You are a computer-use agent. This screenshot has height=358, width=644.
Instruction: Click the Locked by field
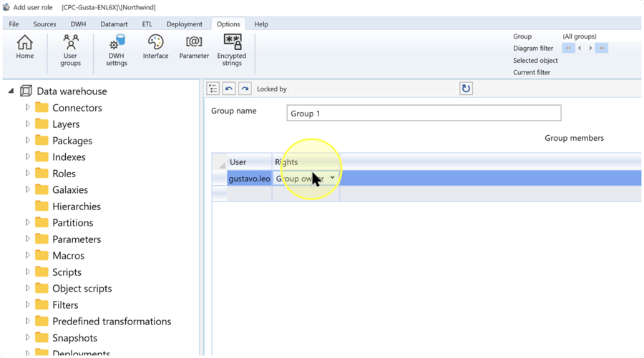click(374, 89)
